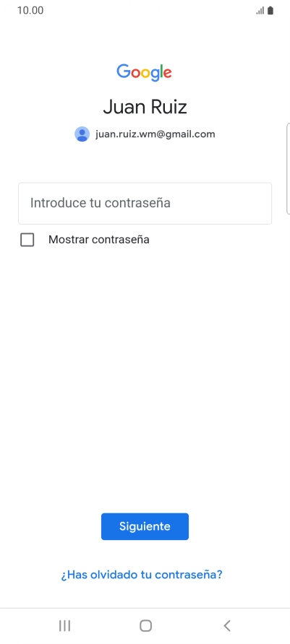The image size is (290, 644).
Task: Tap the signal strength indicator icon
Action: pyautogui.click(x=260, y=11)
